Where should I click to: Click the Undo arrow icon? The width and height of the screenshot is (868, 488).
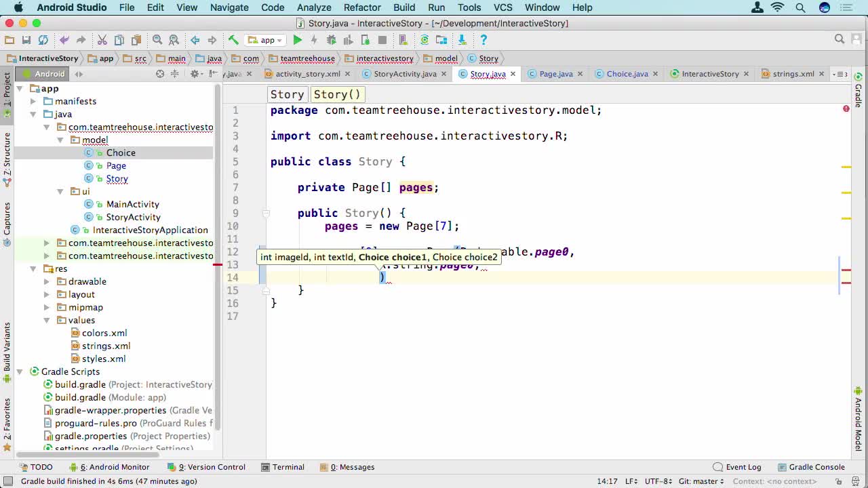(64, 40)
